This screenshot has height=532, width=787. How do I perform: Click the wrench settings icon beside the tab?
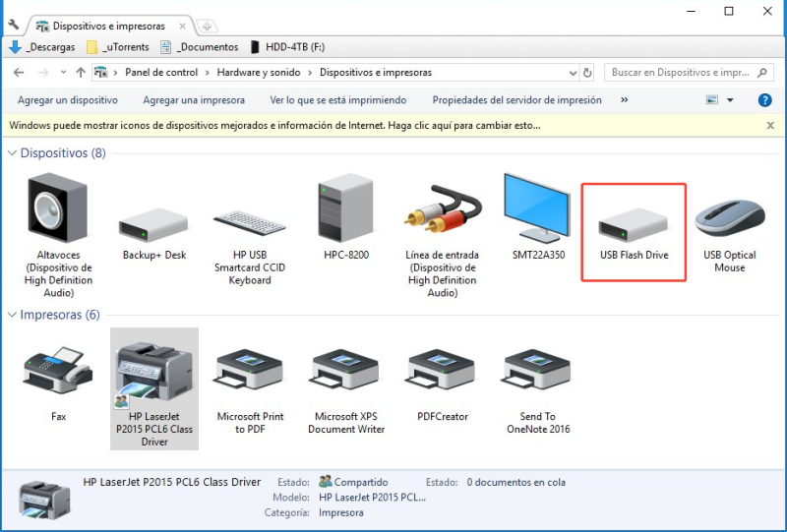(x=14, y=25)
